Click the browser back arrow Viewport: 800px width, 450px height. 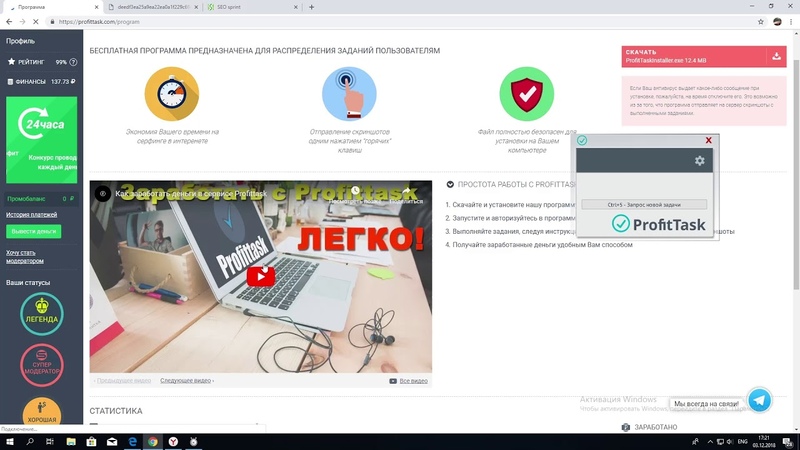pos(9,22)
